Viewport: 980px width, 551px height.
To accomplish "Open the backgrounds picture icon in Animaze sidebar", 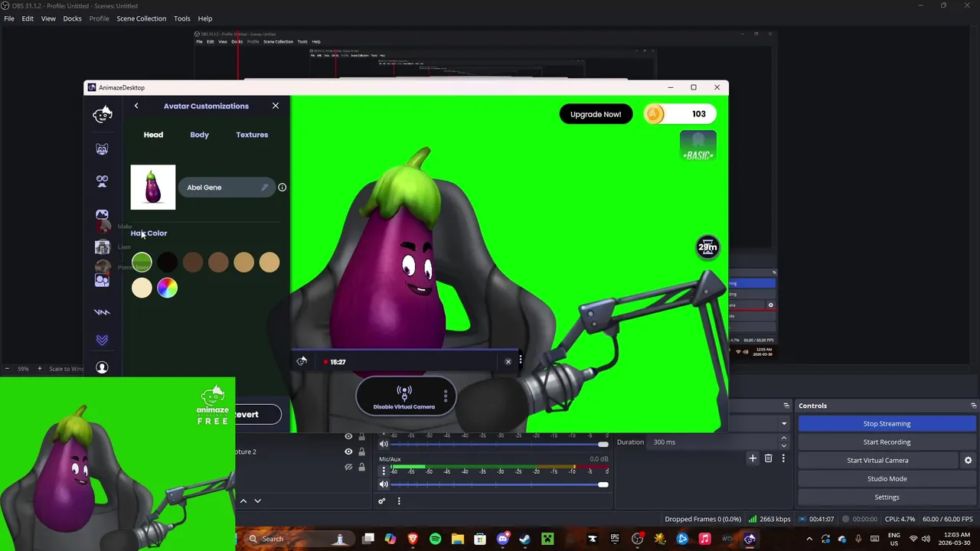I will [102, 215].
